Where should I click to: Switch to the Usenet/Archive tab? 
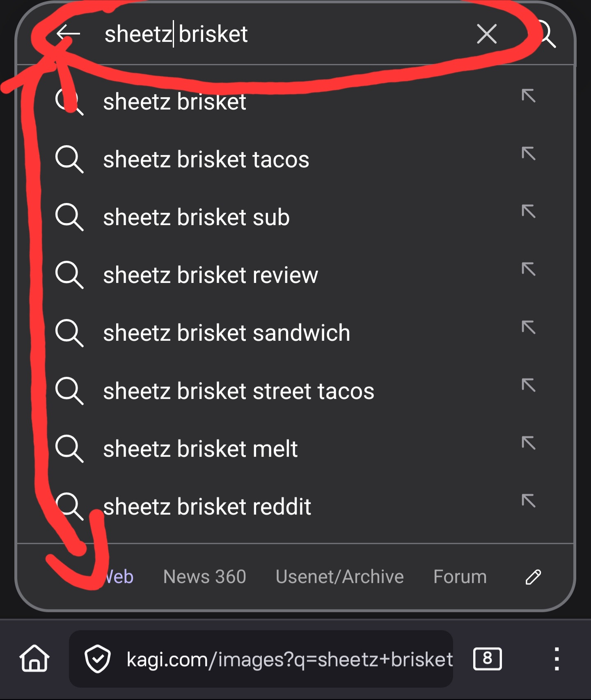click(339, 577)
